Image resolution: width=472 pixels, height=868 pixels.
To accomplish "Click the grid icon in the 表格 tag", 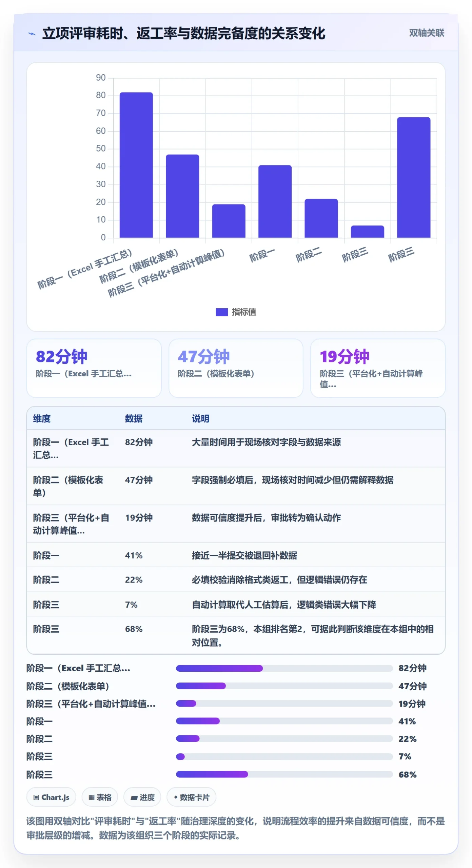I will pos(91,797).
